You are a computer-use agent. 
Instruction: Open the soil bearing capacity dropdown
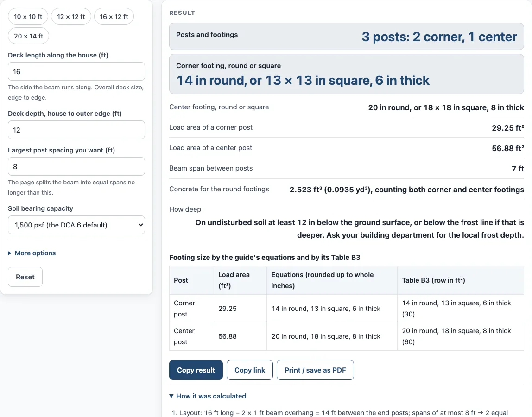(x=76, y=225)
